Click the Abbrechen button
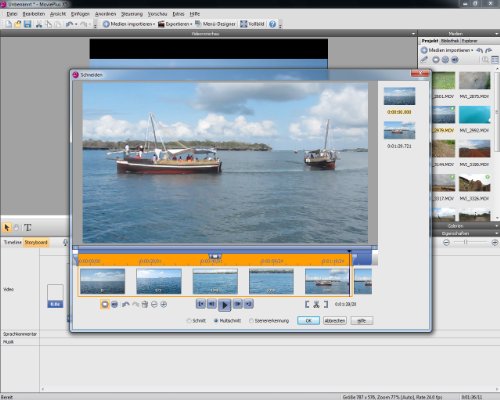 335,321
